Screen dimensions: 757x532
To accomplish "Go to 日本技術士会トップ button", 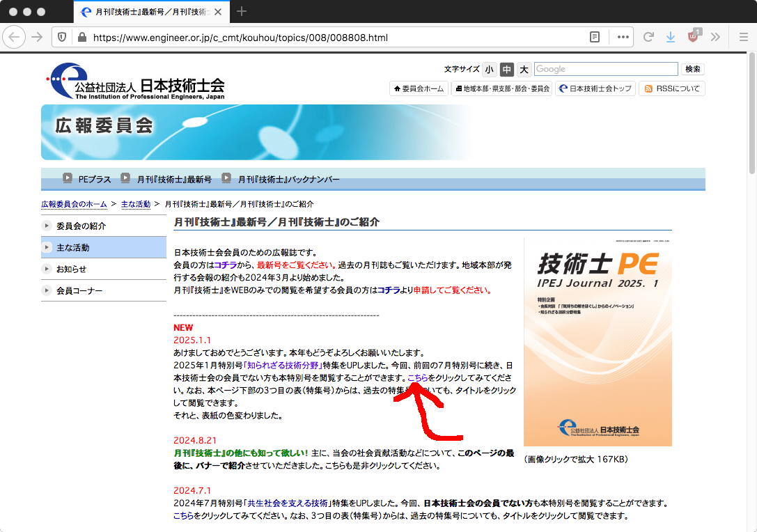I will coord(595,89).
